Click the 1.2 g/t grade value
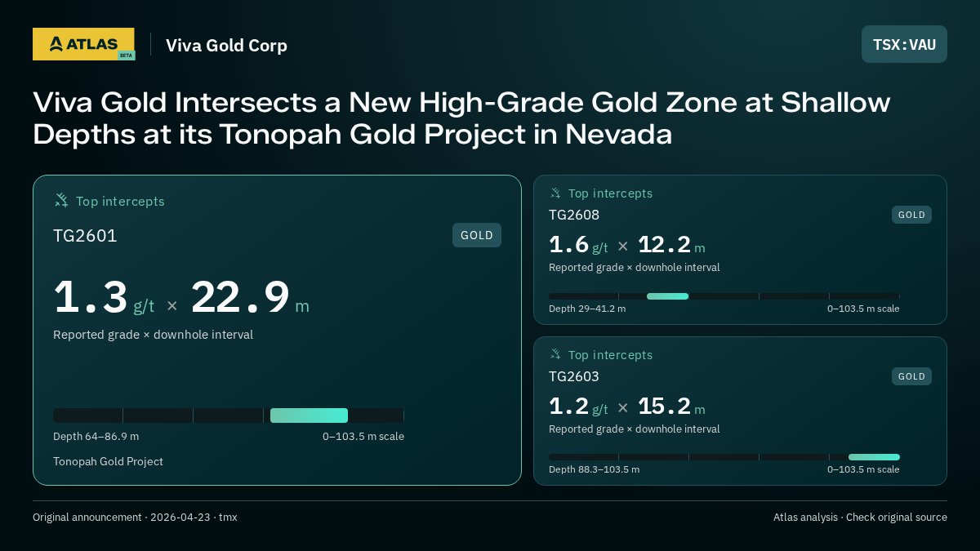980x551 pixels. (578, 407)
